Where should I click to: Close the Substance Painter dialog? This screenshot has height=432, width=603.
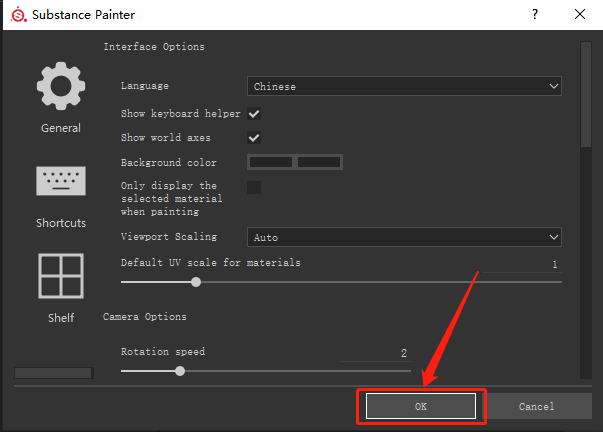point(580,15)
